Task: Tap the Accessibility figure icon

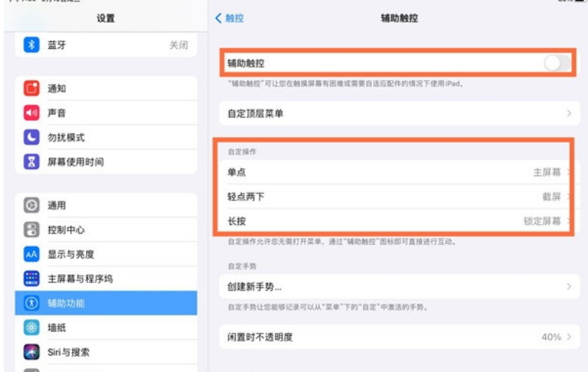Action: 32,303
